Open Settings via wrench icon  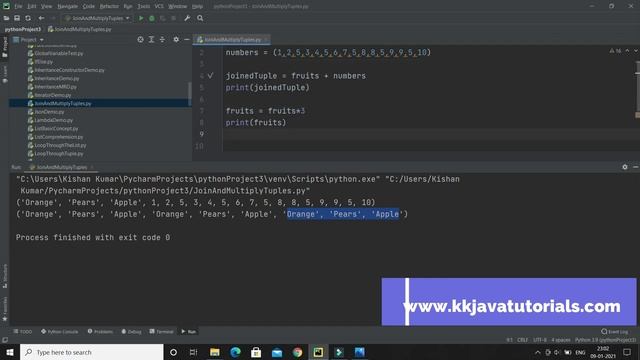187,18
